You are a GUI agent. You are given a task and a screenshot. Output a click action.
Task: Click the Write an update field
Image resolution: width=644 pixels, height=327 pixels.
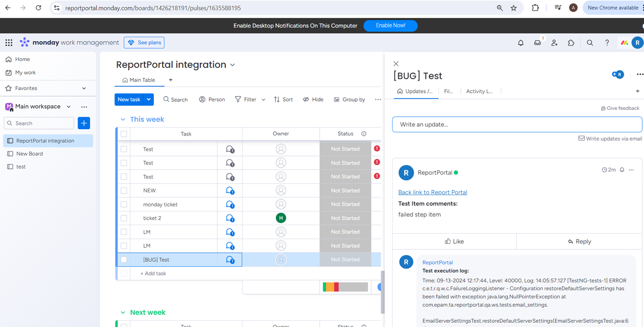pyautogui.click(x=517, y=124)
